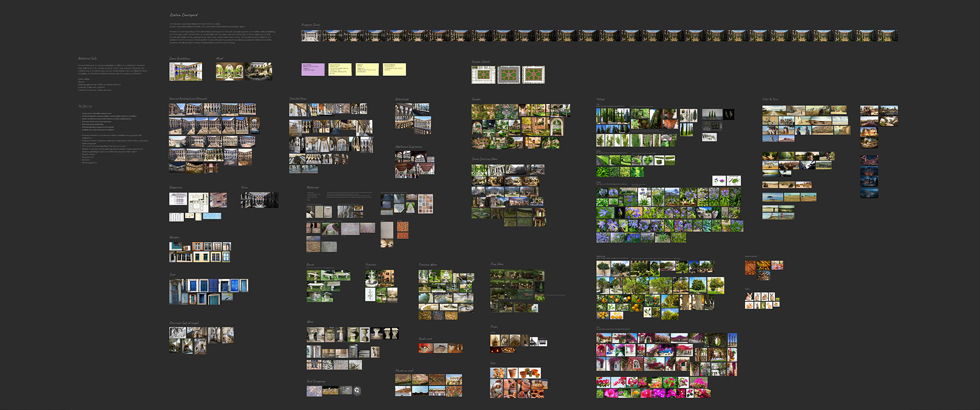Select the 'Plants on roof' label
The image size is (980, 410).
pos(404,371)
